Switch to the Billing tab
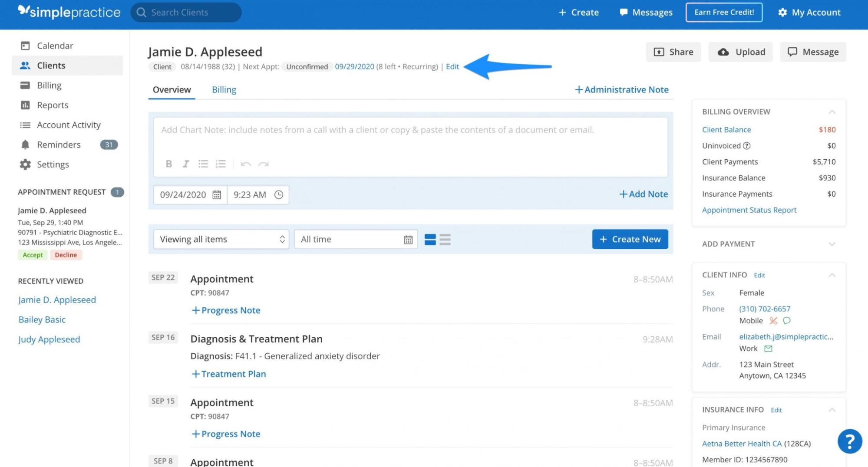Viewport: 868px width, 467px height. (224, 89)
